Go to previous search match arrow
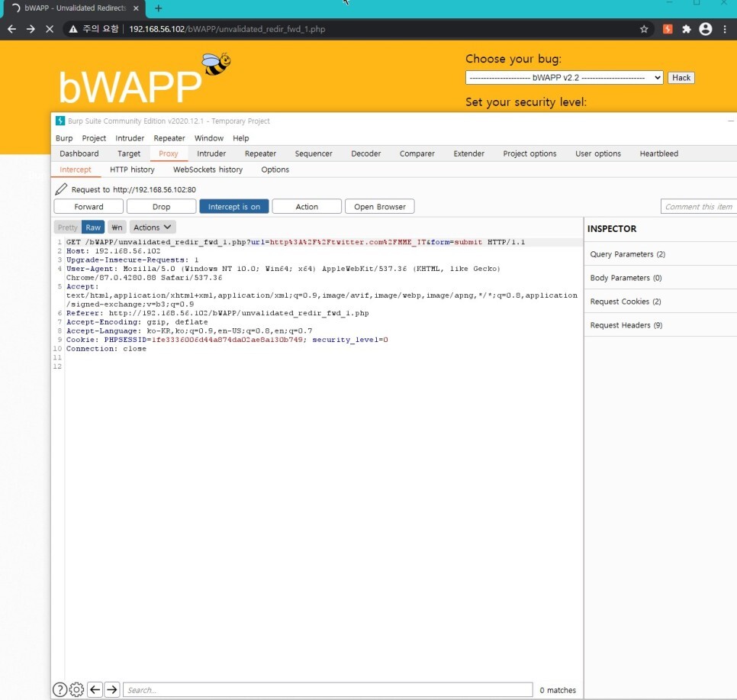The width and height of the screenshot is (737, 700). coord(95,689)
